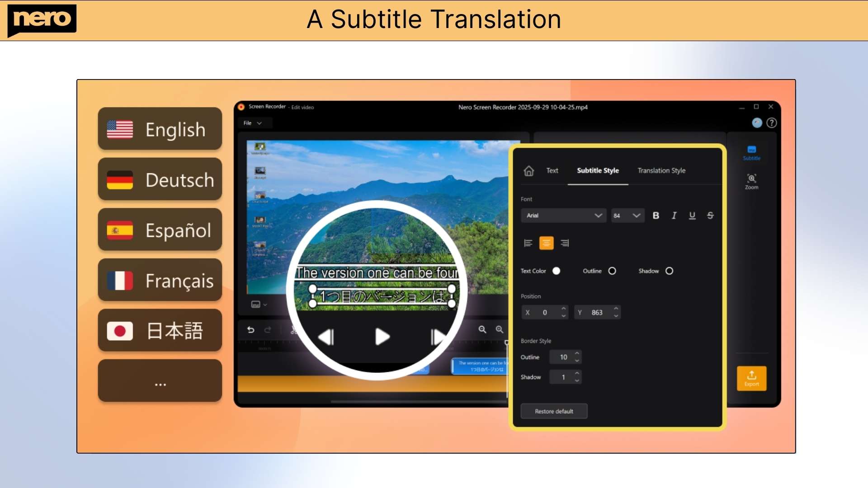This screenshot has width=868, height=488.
Task: Switch to the Translation Style tab
Action: [x=661, y=171]
